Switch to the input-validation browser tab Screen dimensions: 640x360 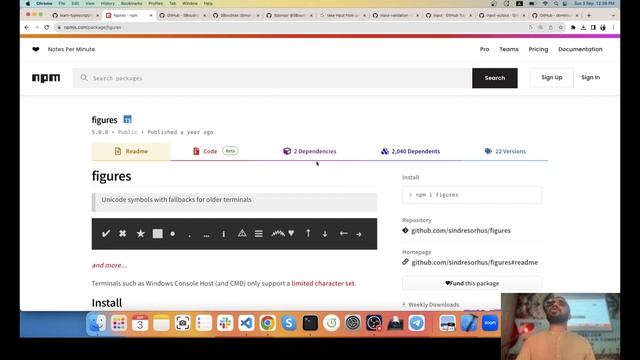[395, 15]
